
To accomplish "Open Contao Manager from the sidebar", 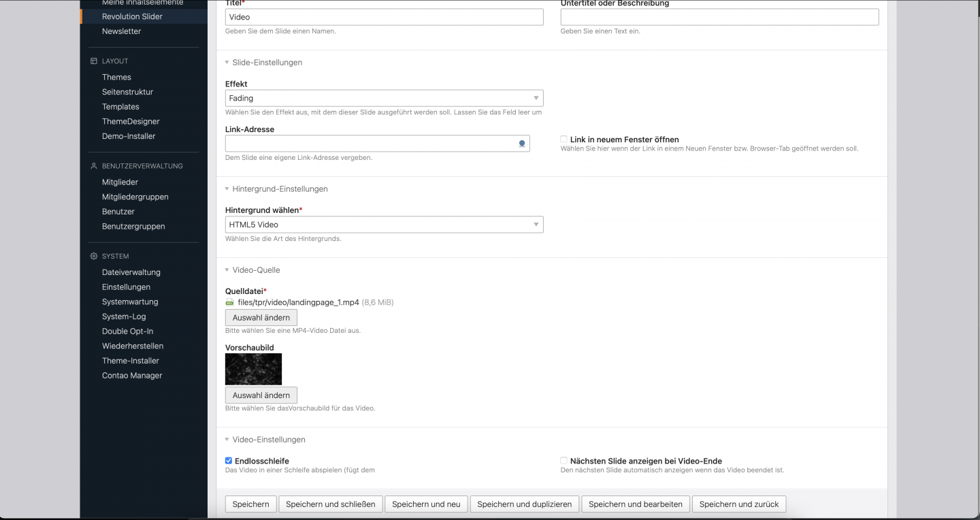I will coord(132,376).
